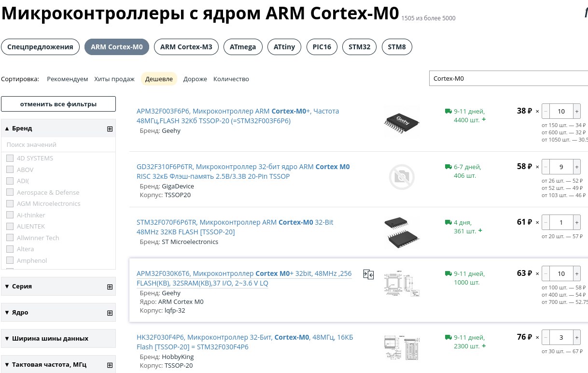This screenshot has width=588, height=373.
Task: Click the green plus next to 4400 шт.
Action: [x=484, y=119]
